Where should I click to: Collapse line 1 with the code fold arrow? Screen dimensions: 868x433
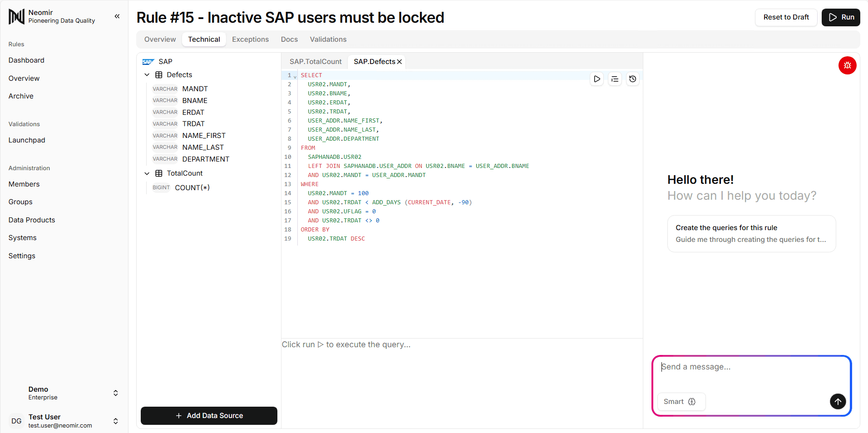[295, 76]
